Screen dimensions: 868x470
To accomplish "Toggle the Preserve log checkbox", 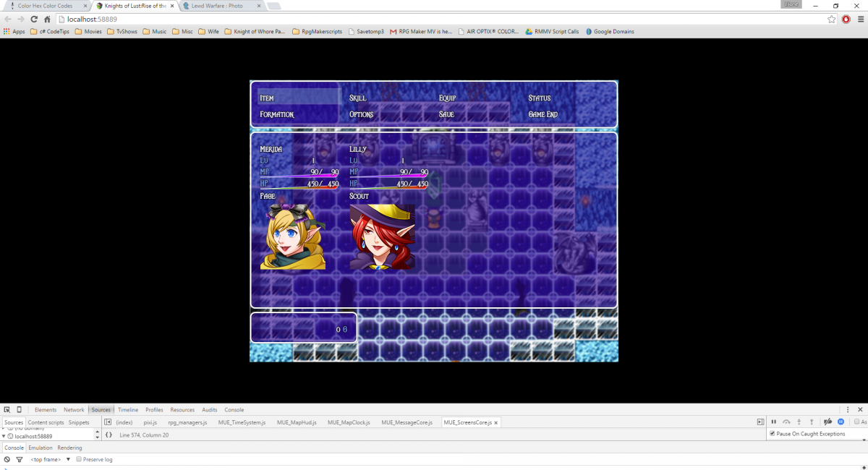I will click(79, 459).
